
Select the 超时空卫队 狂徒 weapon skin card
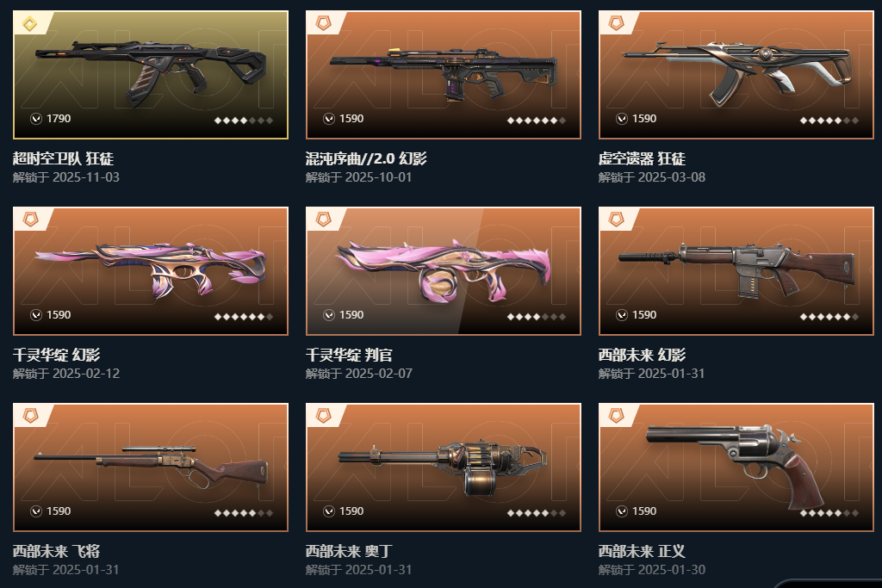(x=151, y=75)
